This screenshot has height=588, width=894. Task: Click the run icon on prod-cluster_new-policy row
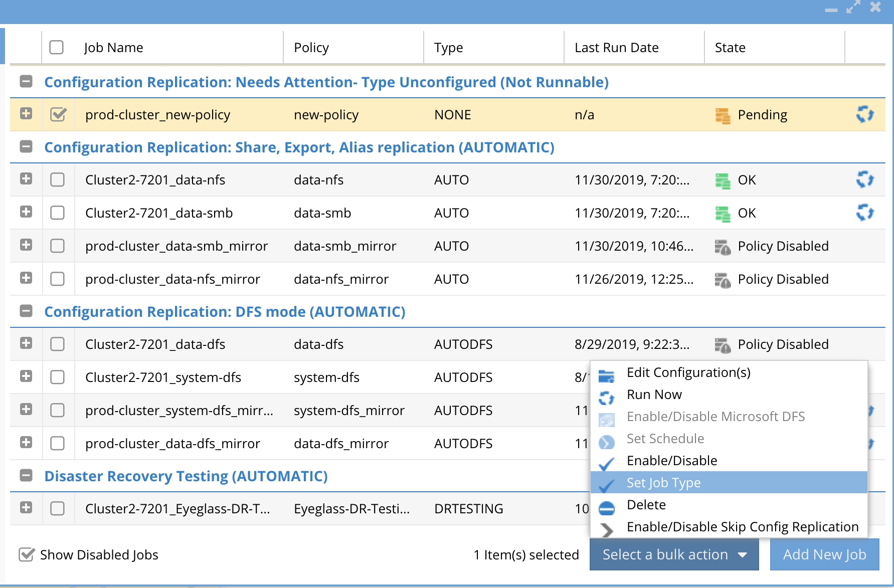coord(865,114)
